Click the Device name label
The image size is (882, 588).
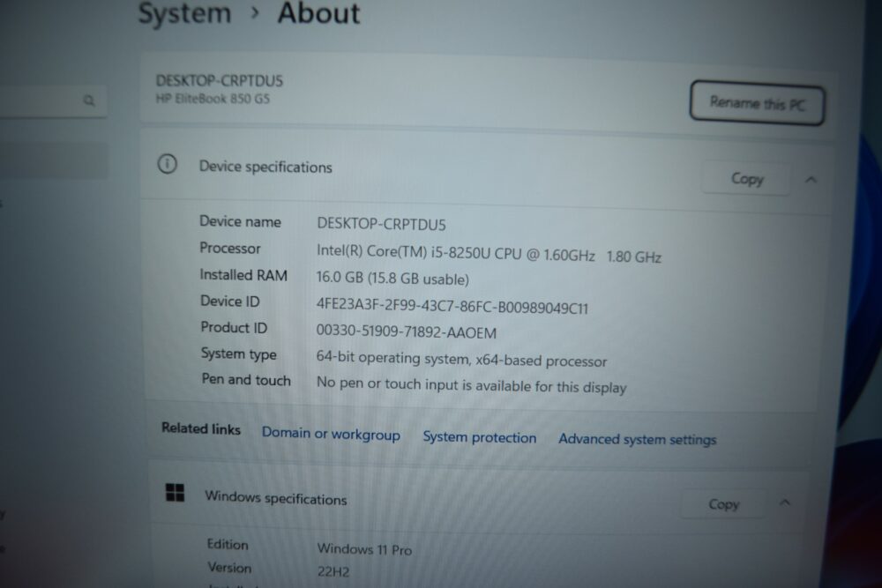point(240,221)
